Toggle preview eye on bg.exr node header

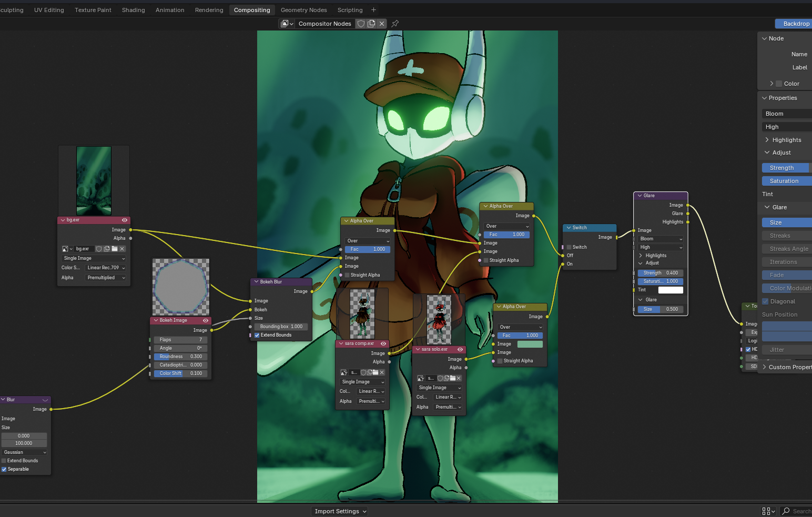click(125, 220)
